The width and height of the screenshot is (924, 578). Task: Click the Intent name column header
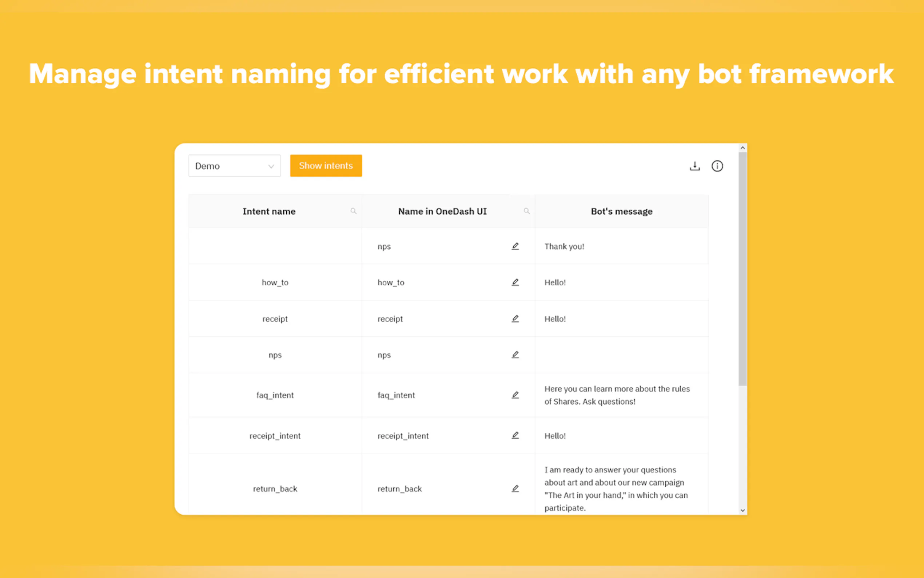pyautogui.click(x=269, y=211)
